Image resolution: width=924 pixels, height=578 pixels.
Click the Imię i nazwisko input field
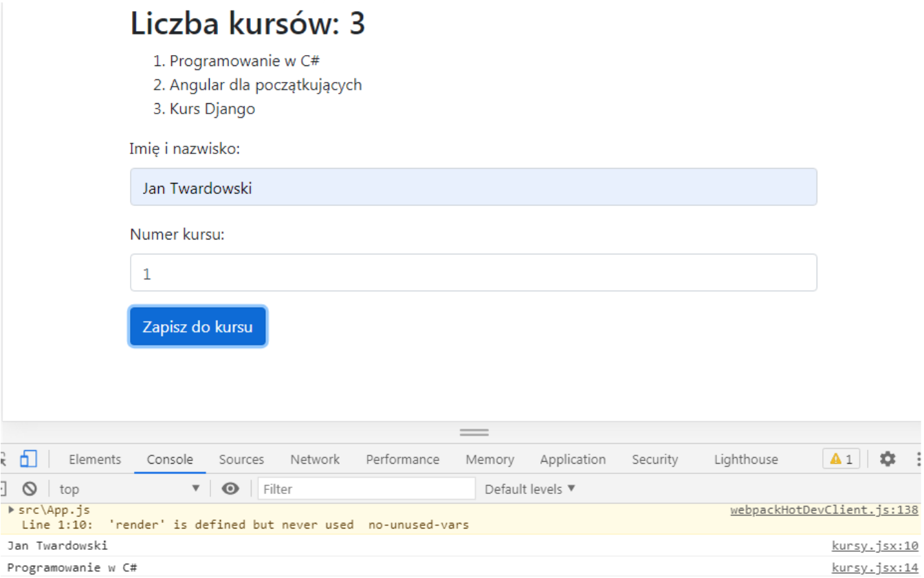tap(473, 187)
